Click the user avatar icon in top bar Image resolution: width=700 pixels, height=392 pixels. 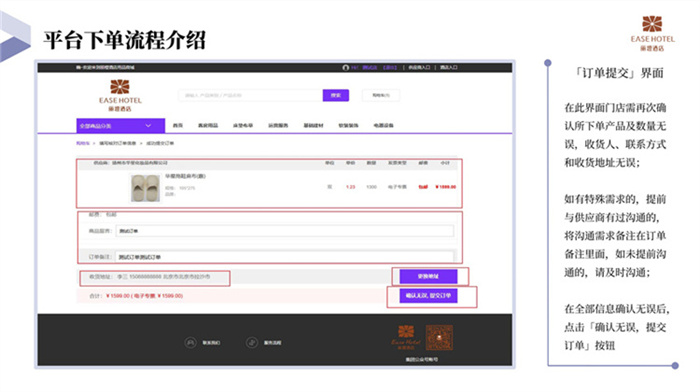pos(346,67)
